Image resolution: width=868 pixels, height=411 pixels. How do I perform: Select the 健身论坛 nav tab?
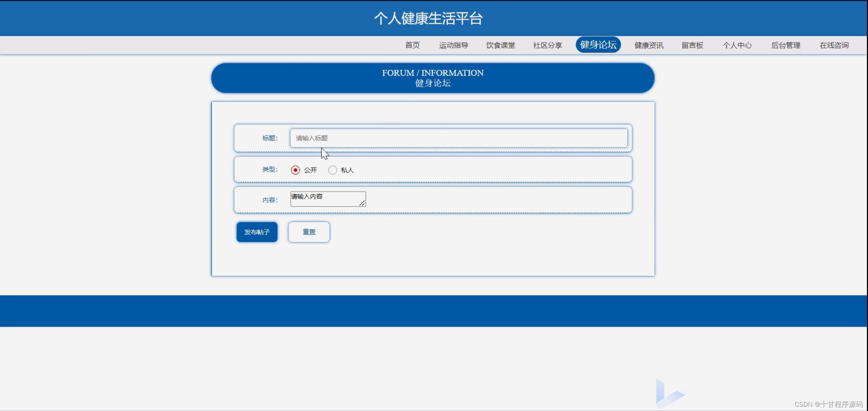point(598,45)
